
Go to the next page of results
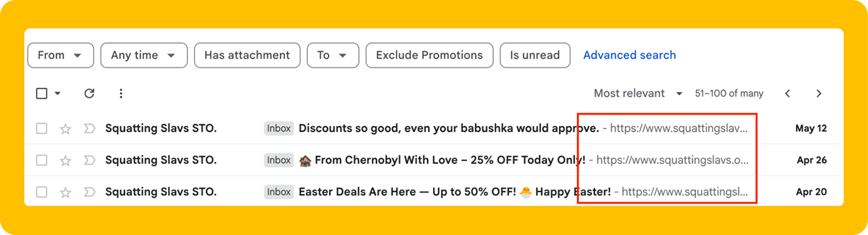point(819,94)
